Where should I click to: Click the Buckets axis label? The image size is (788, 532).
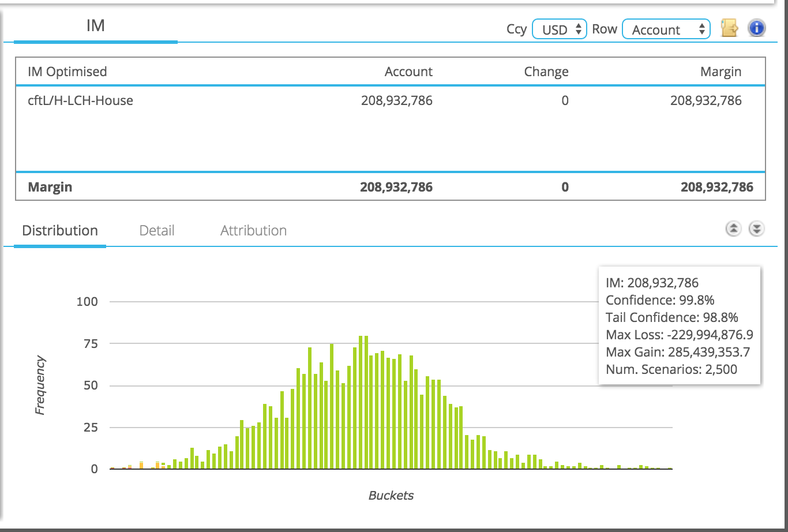point(391,495)
